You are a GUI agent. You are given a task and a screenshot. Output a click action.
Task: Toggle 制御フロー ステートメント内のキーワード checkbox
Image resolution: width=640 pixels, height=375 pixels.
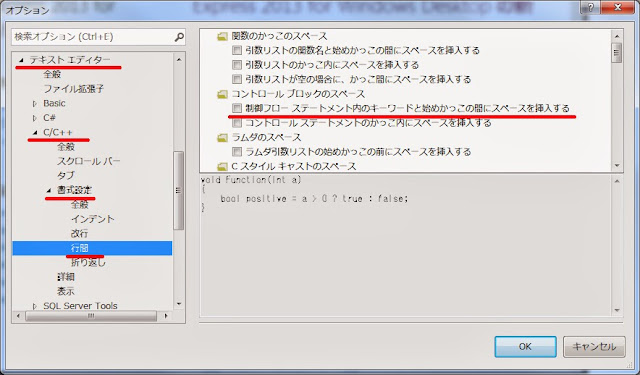tap(237, 108)
